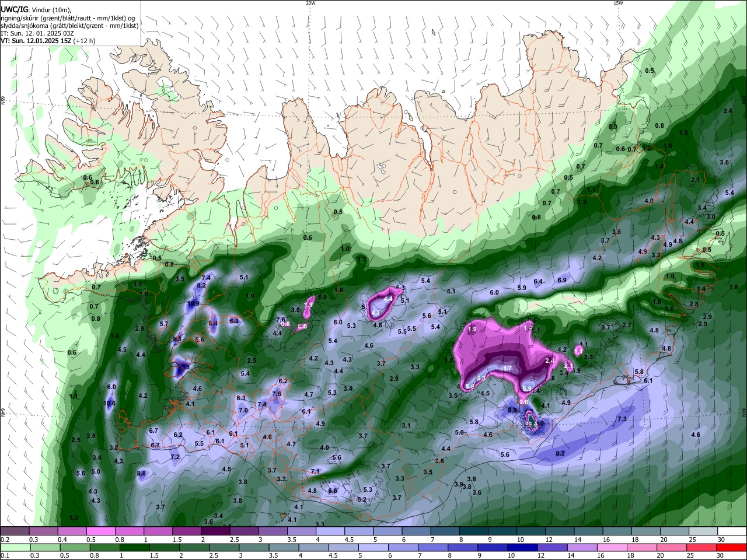Viewport: 747px width, 560px height.
Task: Click the '20W' longitude label
Action: (310, 3)
